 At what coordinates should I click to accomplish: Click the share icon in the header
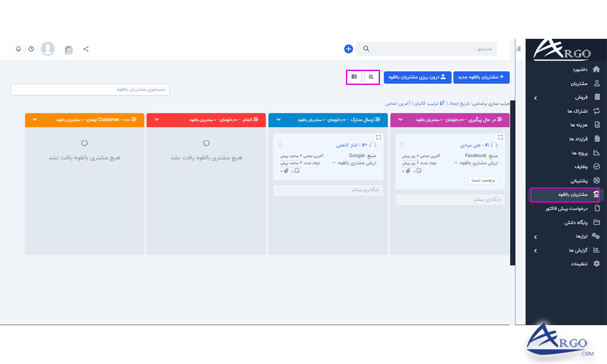coord(85,49)
